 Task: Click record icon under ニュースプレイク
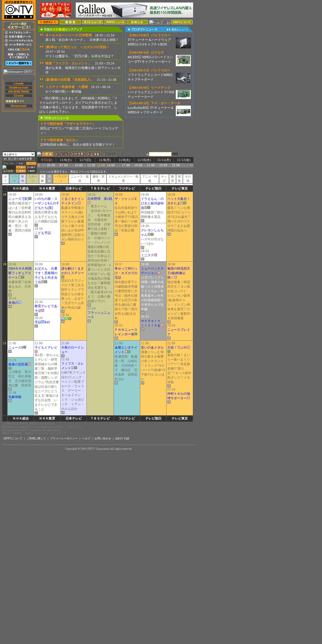(169, 338)
